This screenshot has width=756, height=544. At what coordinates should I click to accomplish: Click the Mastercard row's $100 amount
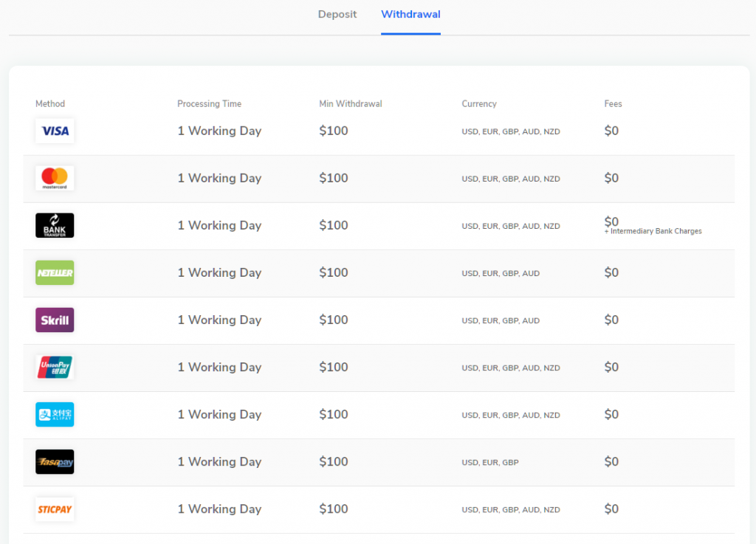[x=334, y=178]
